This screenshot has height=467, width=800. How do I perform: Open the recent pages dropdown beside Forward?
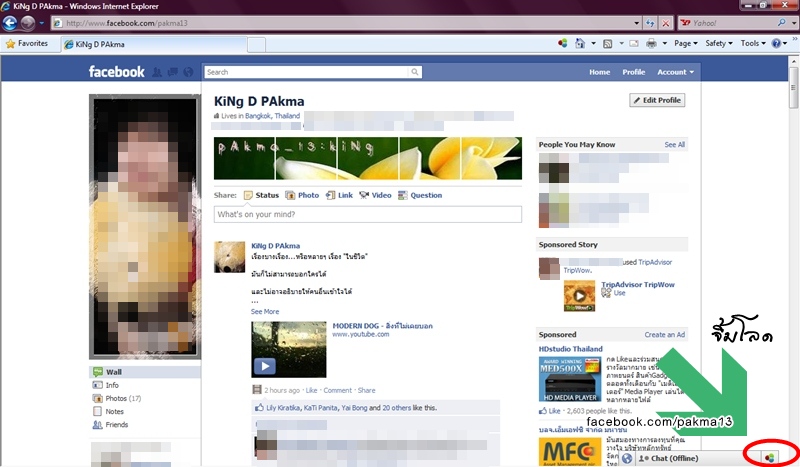(x=42, y=23)
